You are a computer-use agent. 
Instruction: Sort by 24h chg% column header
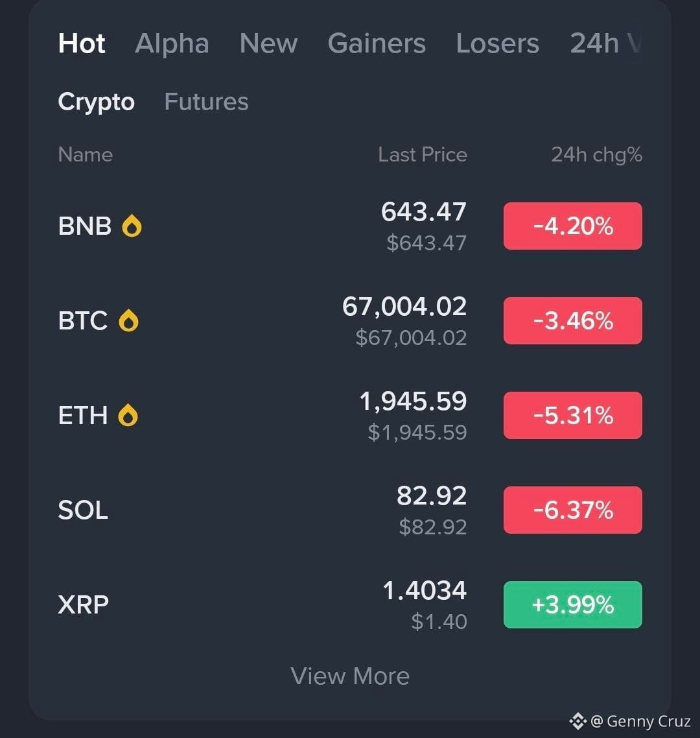[x=596, y=154]
